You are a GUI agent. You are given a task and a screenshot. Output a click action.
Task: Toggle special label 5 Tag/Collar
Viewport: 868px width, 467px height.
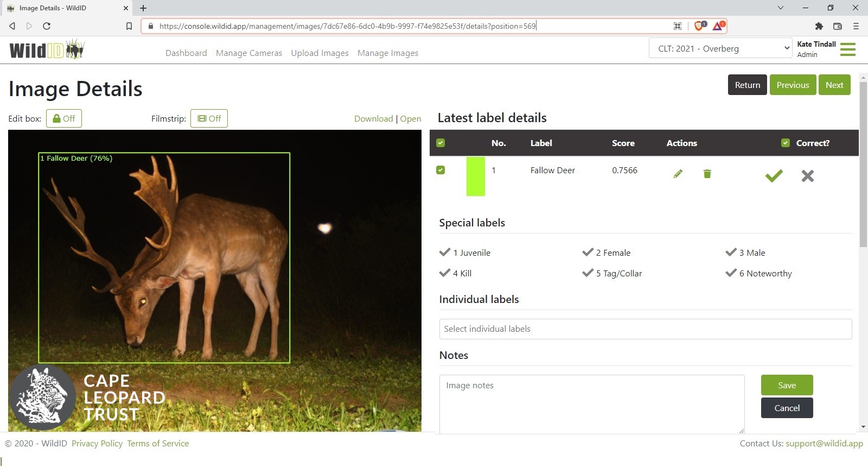pos(612,273)
